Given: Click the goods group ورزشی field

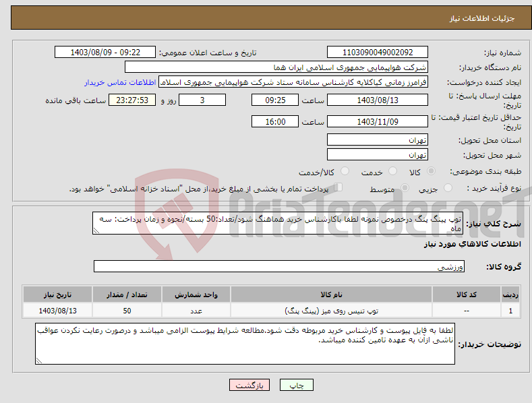Looking at the screenshot, I should [279, 266].
